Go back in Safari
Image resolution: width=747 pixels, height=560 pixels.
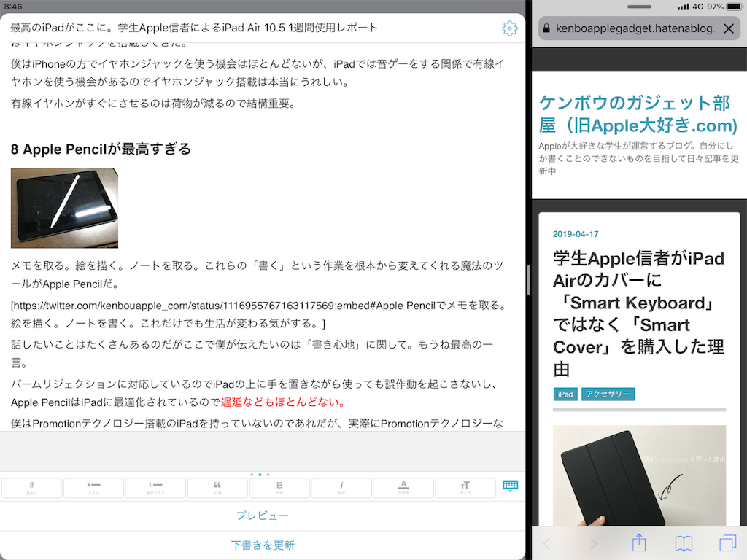[x=547, y=543]
